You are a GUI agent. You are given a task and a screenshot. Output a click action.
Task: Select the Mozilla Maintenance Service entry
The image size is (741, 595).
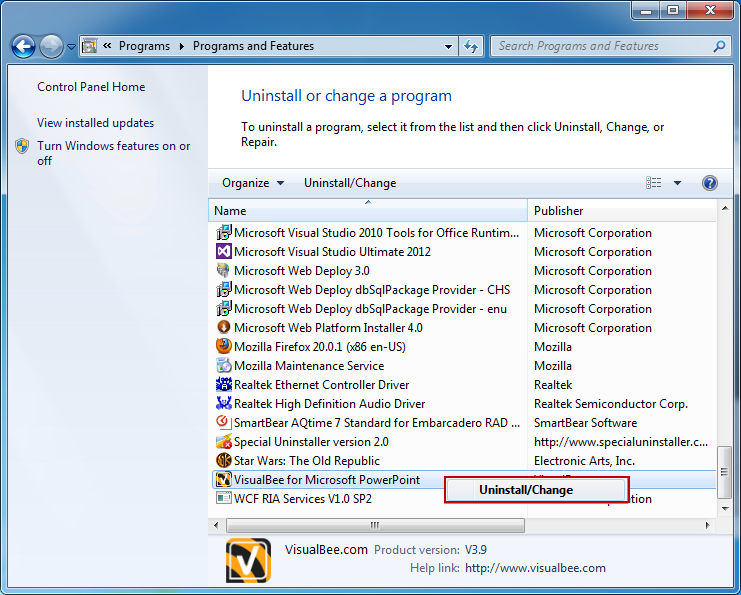[309, 366]
